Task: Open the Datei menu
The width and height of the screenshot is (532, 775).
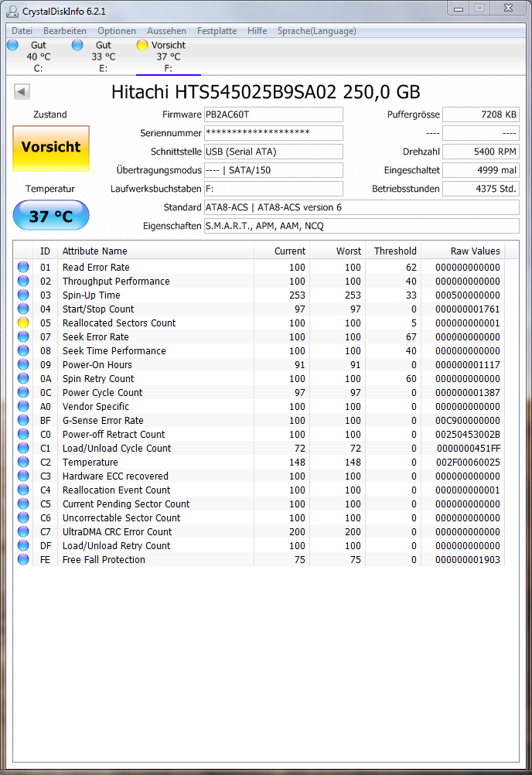Action: click(x=22, y=31)
